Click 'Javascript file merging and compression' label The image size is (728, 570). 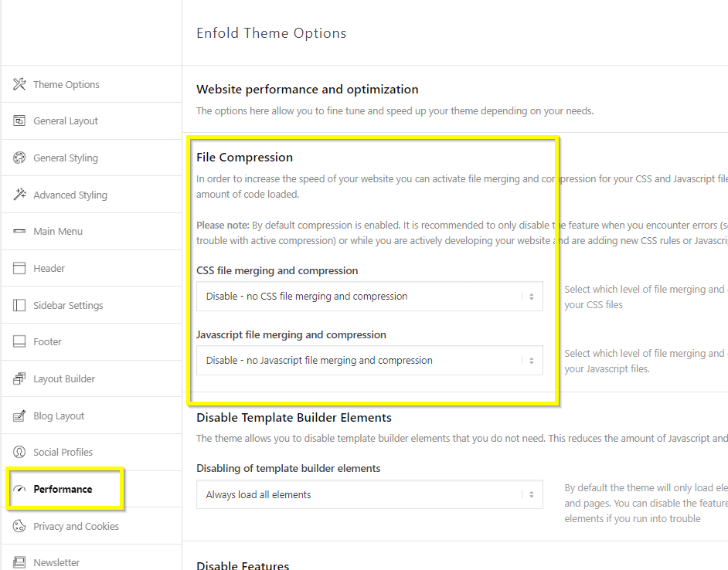(x=291, y=334)
